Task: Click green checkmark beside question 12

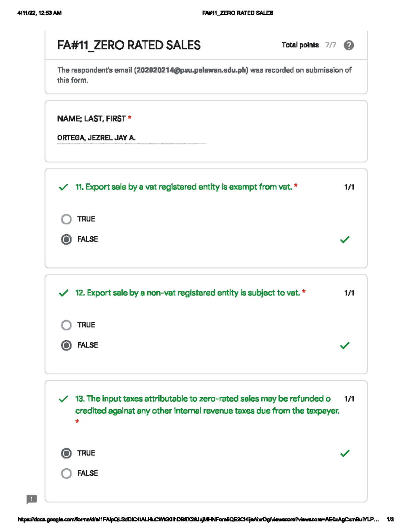Action: pyautogui.click(x=64, y=293)
